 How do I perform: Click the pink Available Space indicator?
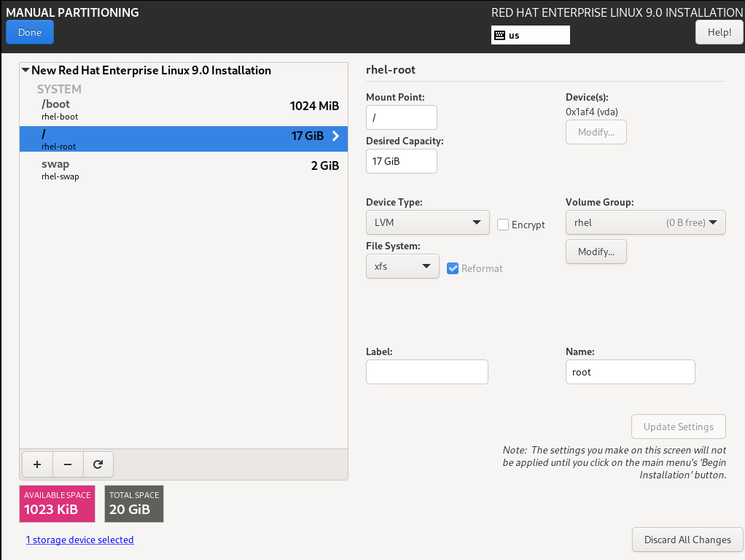pos(58,504)
